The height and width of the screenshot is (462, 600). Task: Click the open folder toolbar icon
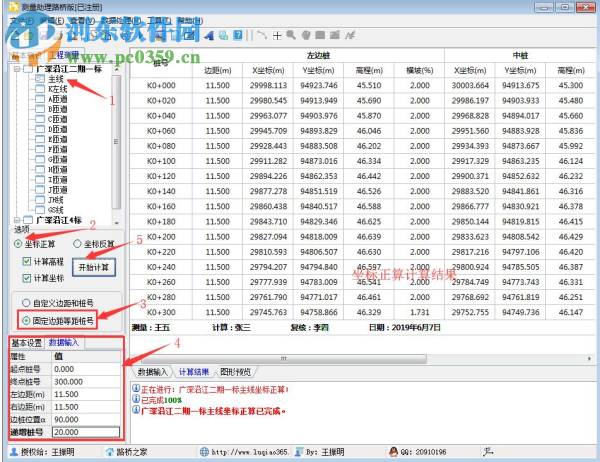click(x=29, y=36)
